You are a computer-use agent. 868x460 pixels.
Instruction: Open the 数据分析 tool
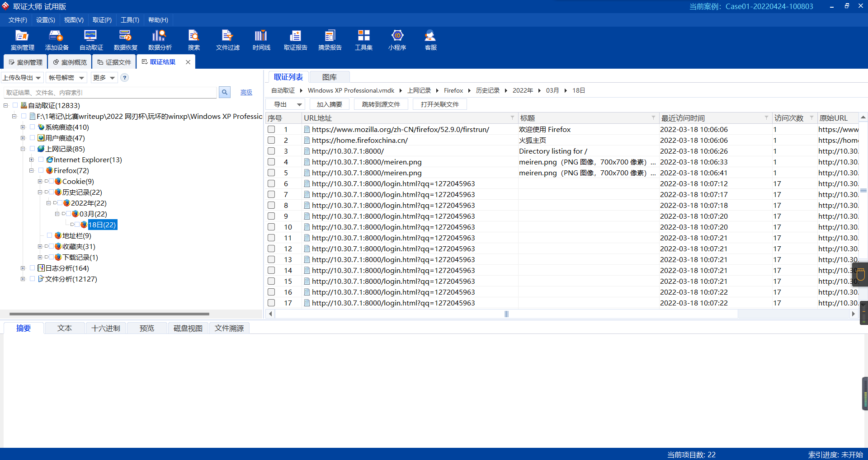click(x=160, y=40)
